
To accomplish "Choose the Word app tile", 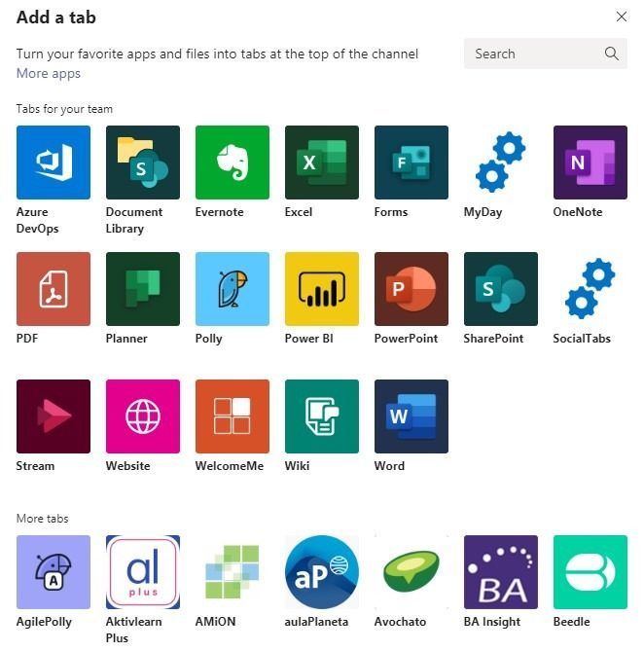I will point(411,416).
